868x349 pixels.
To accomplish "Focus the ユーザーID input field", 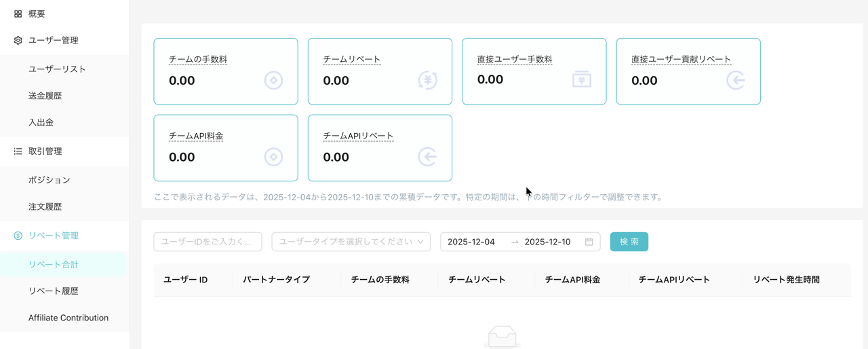I will pos(208,242).
